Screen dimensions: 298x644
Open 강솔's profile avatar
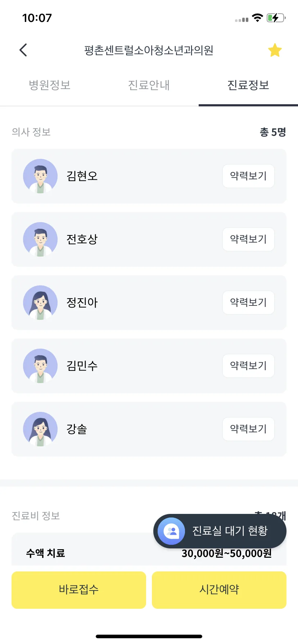click(x=40, y=429)
